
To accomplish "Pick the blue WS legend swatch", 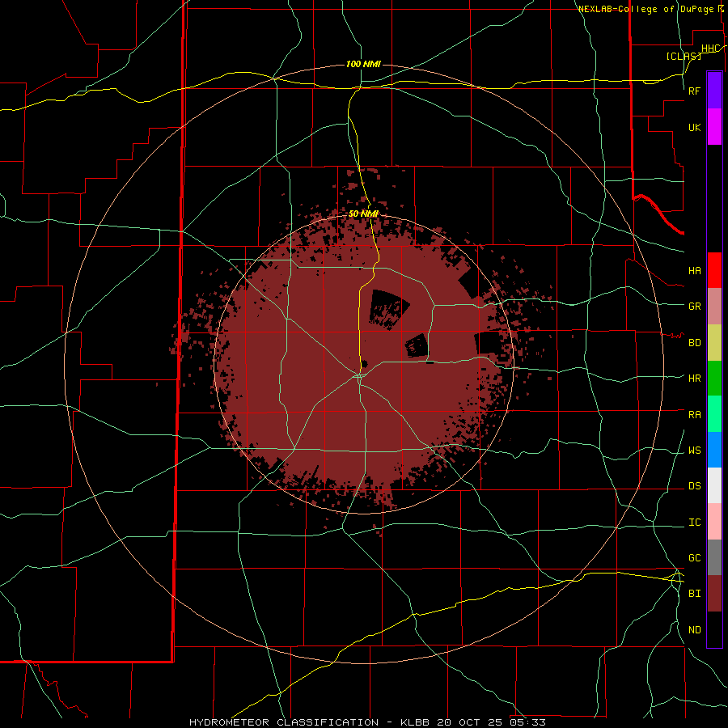I will pos(714,450).
